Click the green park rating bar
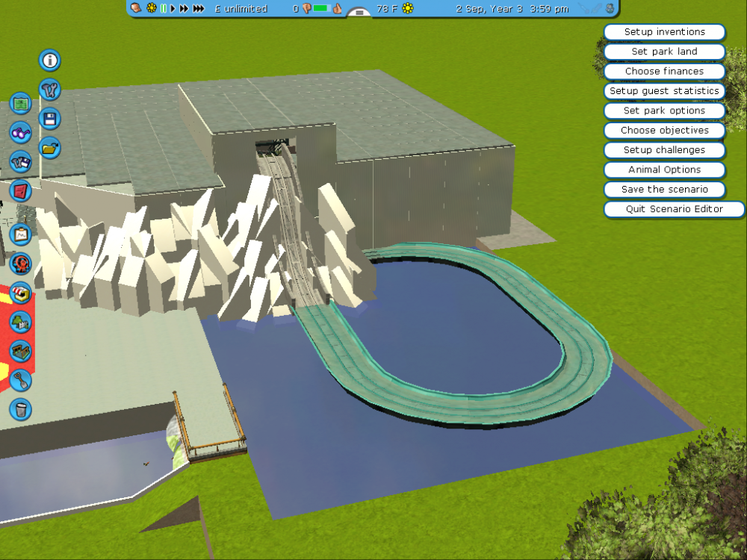The height and width of the screenshot is (560, 747). tap(321, 9)
